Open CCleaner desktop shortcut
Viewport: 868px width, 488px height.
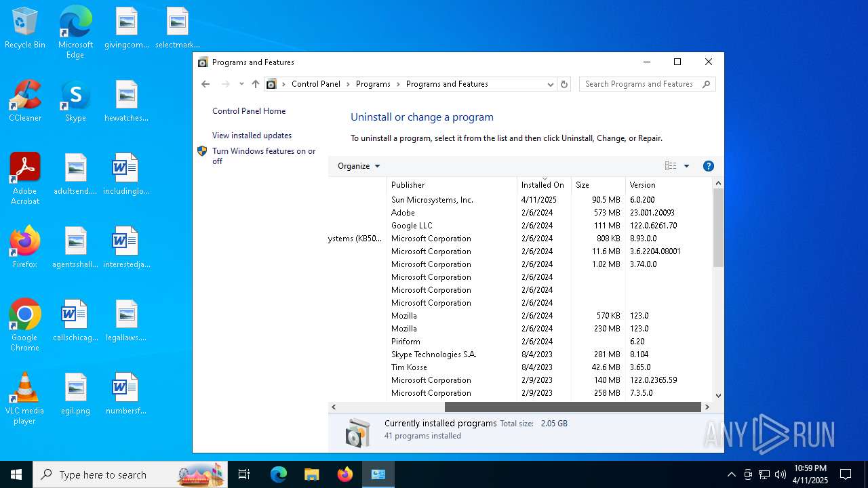pos(25,102)
